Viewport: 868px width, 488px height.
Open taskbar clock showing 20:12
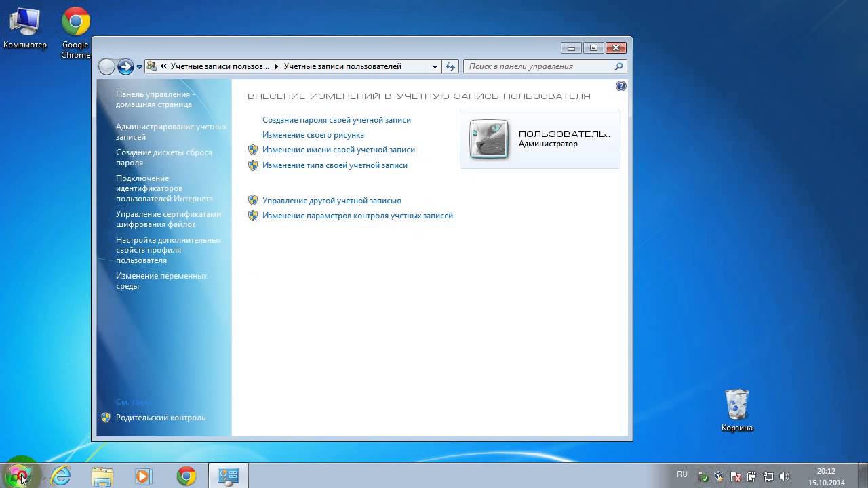coord(826,476)
